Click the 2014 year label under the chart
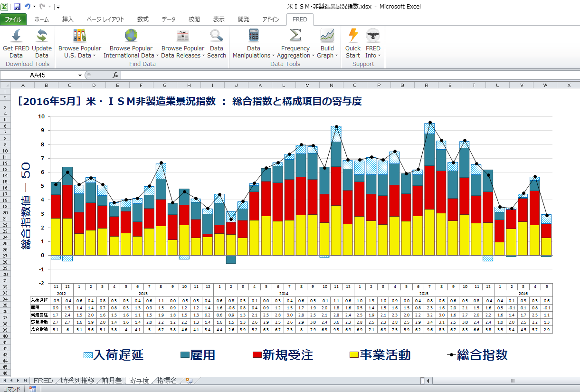This screenshot has height=392, width=580. [x=283, y=294]
